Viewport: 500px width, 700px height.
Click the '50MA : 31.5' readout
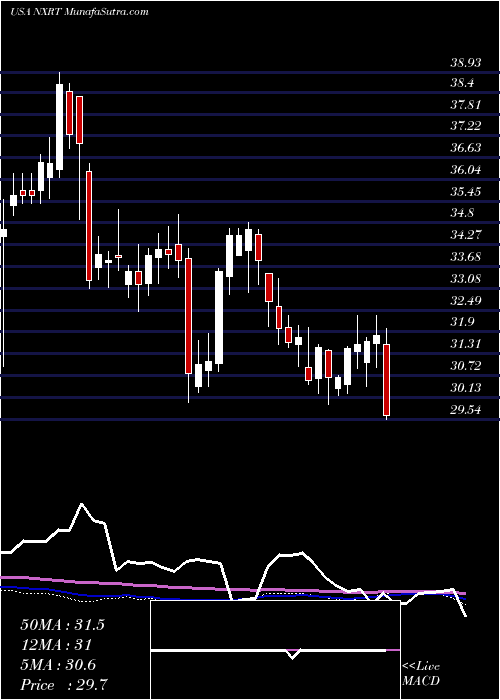point(62,625)
